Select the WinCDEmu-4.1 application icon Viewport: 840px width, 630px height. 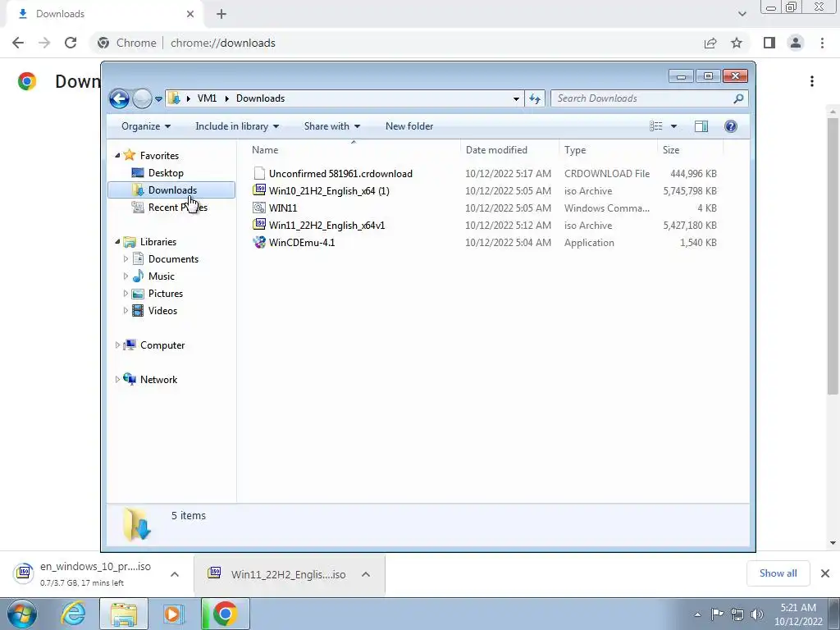(259, 242)
